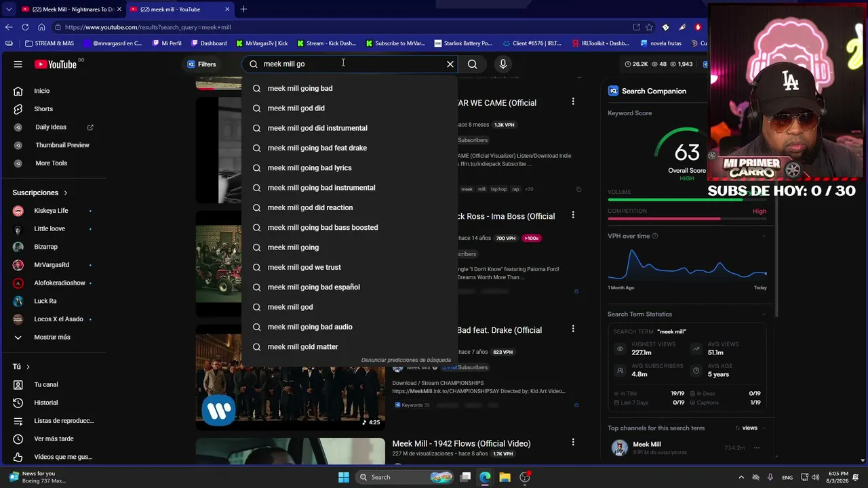Submit search with the magnifier button
The height and width of the screenshot is (488, 868).
[x=473, y=64]
